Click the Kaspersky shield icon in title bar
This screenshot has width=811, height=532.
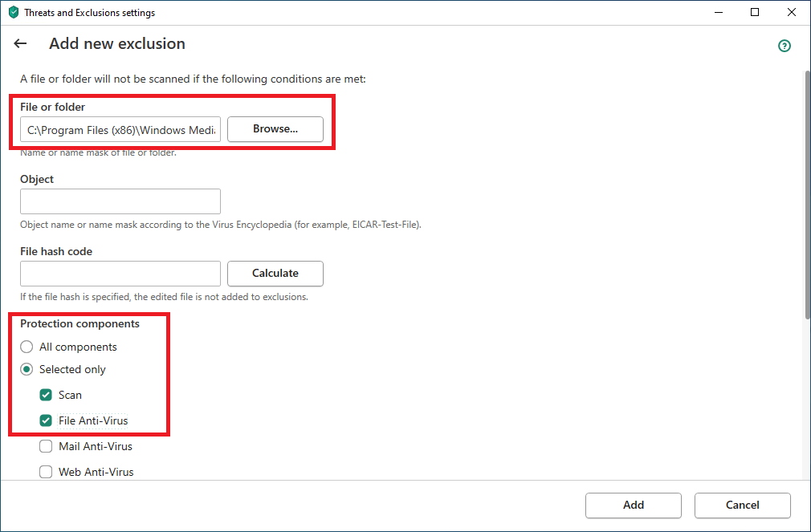pyautogui.click(x=13, y=13)
